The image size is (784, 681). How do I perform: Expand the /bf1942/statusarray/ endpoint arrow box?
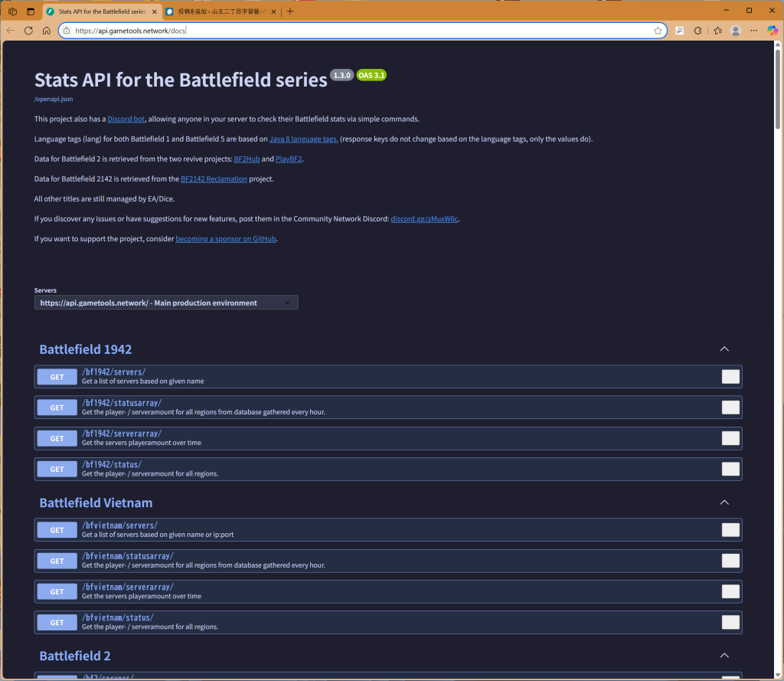tap(730, 408)
